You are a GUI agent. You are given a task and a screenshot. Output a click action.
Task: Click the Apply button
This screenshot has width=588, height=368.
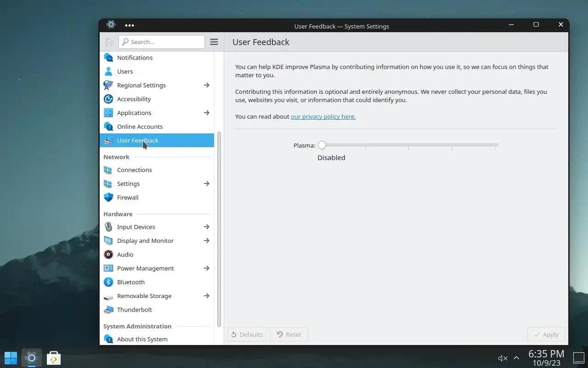[546, 334]
